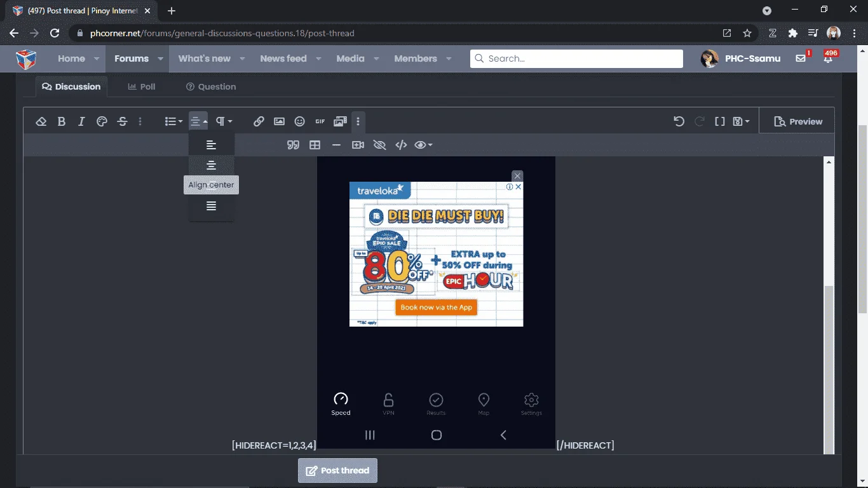Toggle bold formatting
The width and height of the screenshot is (868, 488).
[x=62, y=121]
